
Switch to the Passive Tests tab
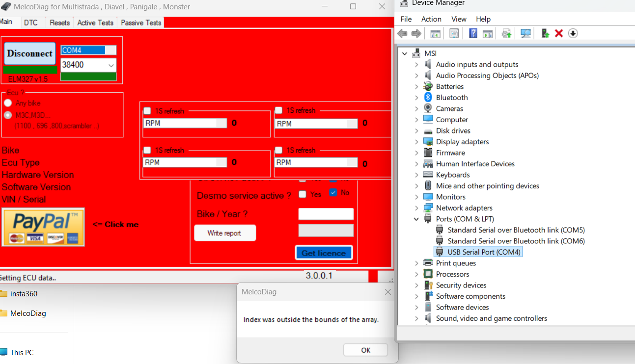pos(141,23)
